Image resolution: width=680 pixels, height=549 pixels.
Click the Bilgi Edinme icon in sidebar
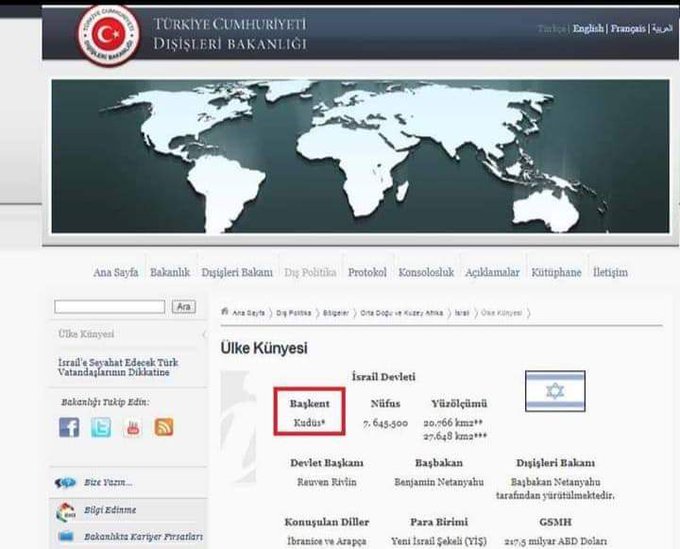tap(67, 511)
